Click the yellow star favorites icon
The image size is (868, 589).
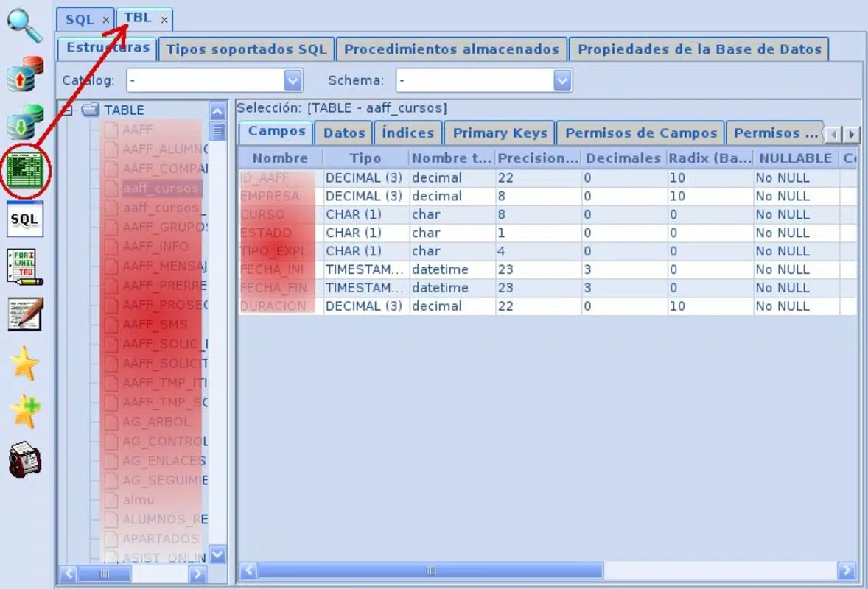(x=24, y=364)
